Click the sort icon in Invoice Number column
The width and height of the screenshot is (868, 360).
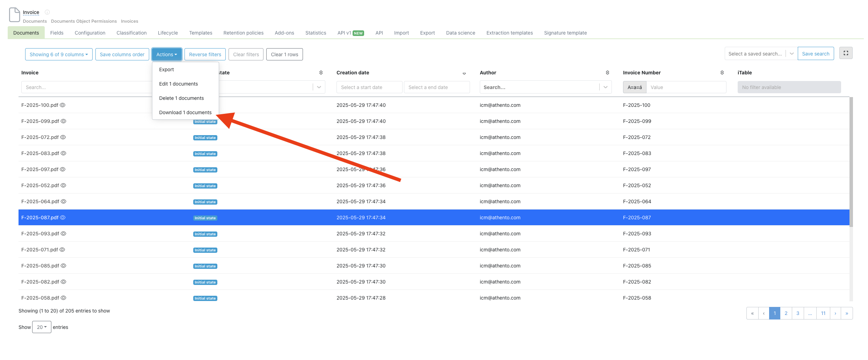pyautogui.click(x=722, y=73)
